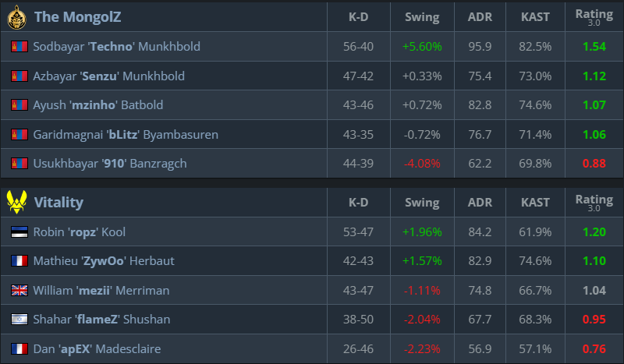Click The MongolZ team logo icon
This screenshot has width=624, height=364.
18,16
